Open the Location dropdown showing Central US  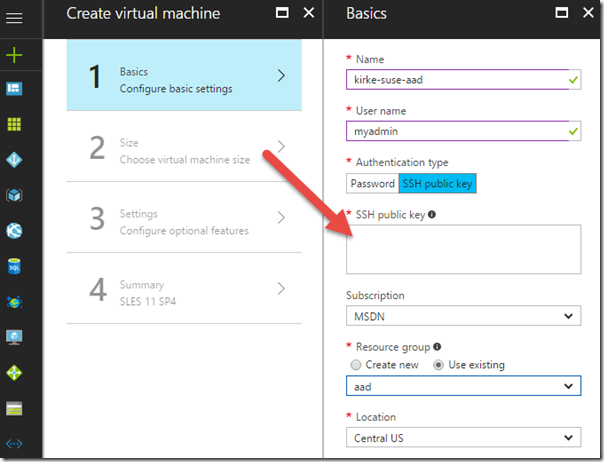463,438
